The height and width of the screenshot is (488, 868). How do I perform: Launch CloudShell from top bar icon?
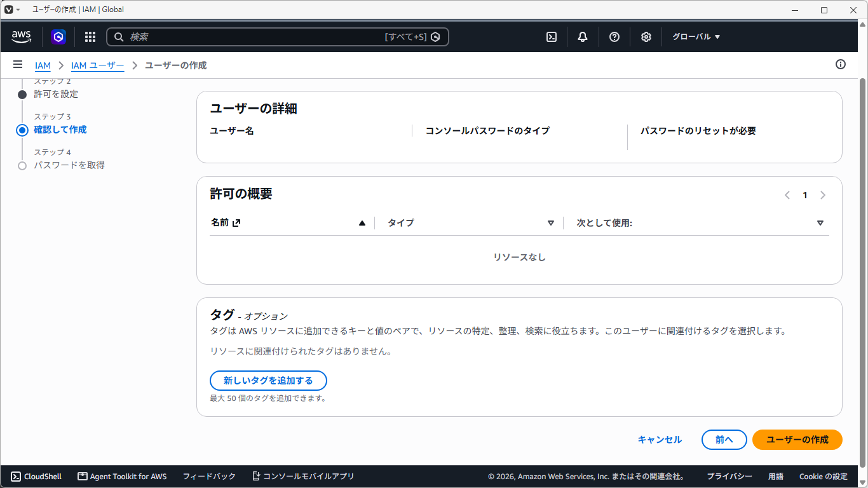coord(552,37)
